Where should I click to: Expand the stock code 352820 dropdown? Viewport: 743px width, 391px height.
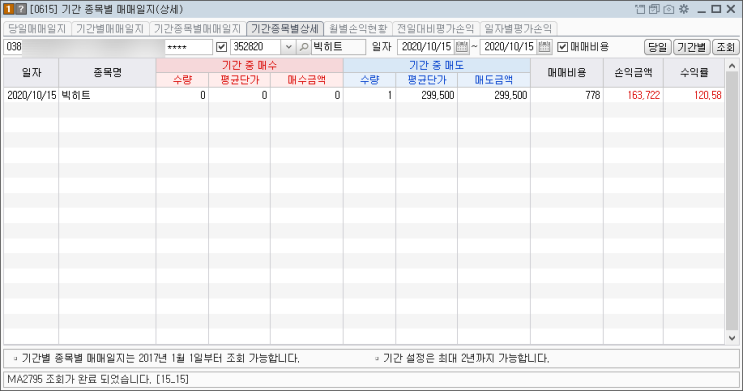(x=288, y=47)
